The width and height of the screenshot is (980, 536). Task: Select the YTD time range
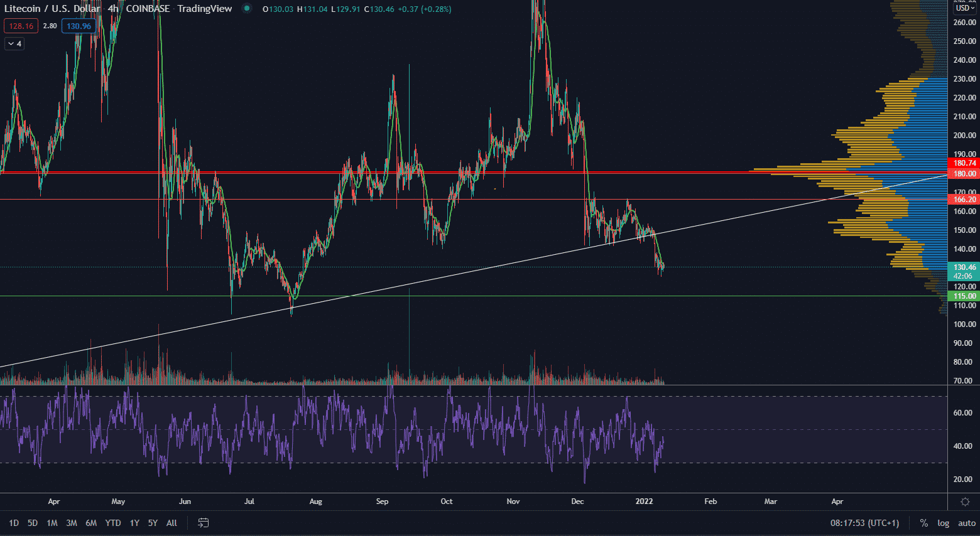[113, 523]
